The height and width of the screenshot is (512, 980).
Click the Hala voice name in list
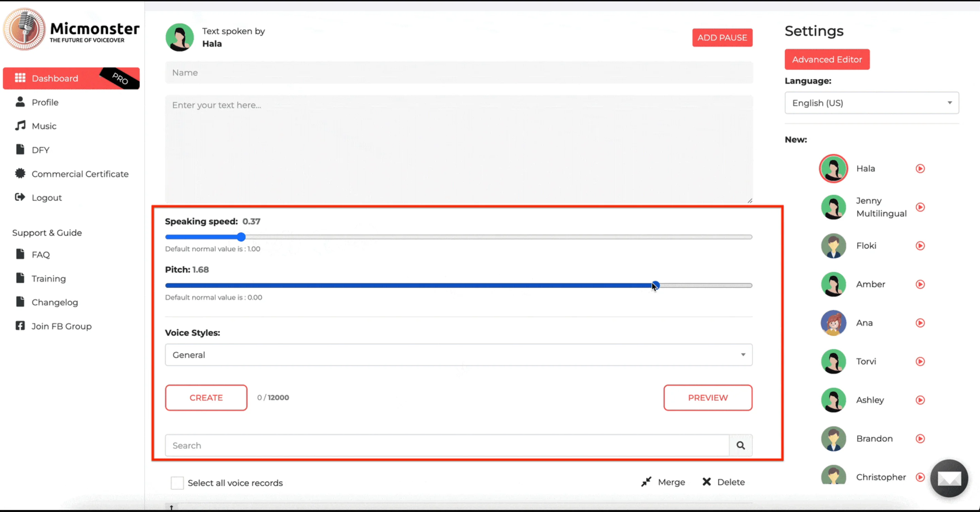point(865,169)
